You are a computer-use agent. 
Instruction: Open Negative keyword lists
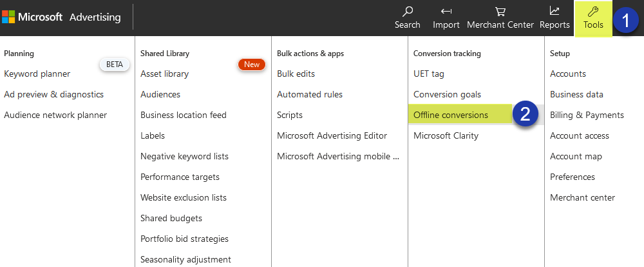184,157
